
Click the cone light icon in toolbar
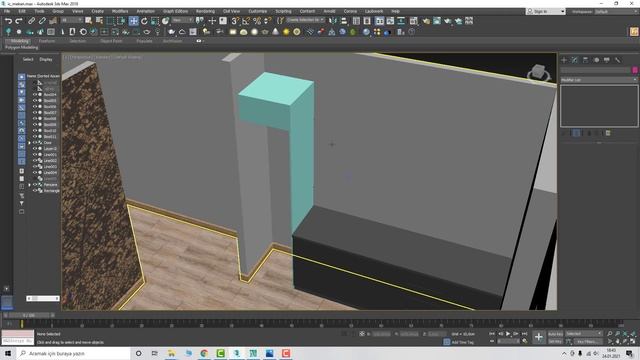276,31
